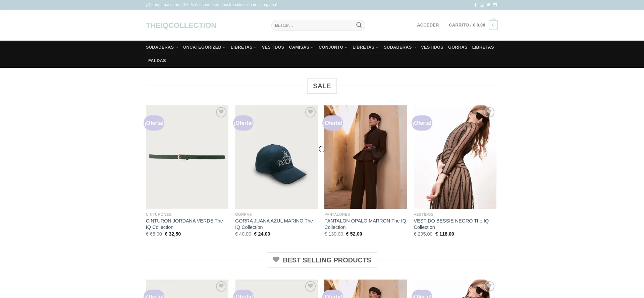Open the shopping cart bag icon
This screenshot has height=298, width=644.
[493, 25]
